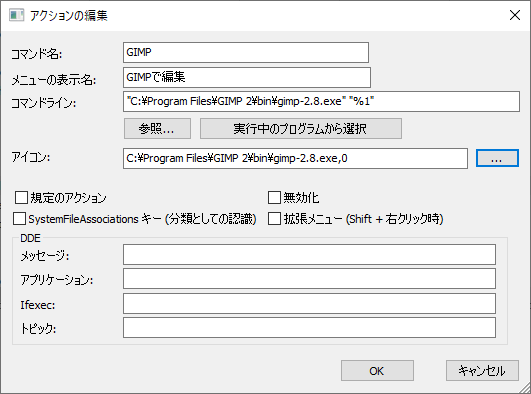This screenshot has width=531, height=394.
Task: Click the DDE group label
Action: 30,238
